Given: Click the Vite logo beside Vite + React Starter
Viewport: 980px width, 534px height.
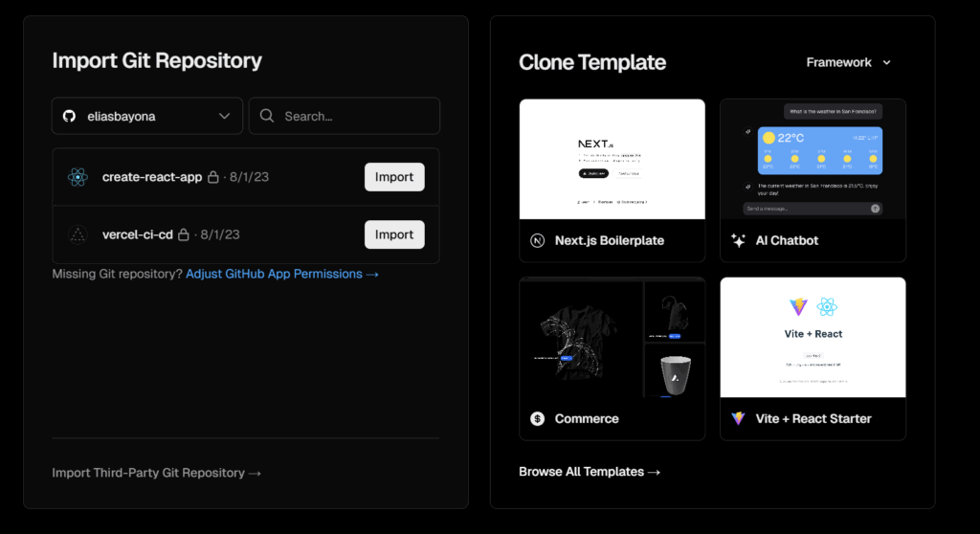Looking at the screenshot, I should pyautogui.click(x=738, y=419).
